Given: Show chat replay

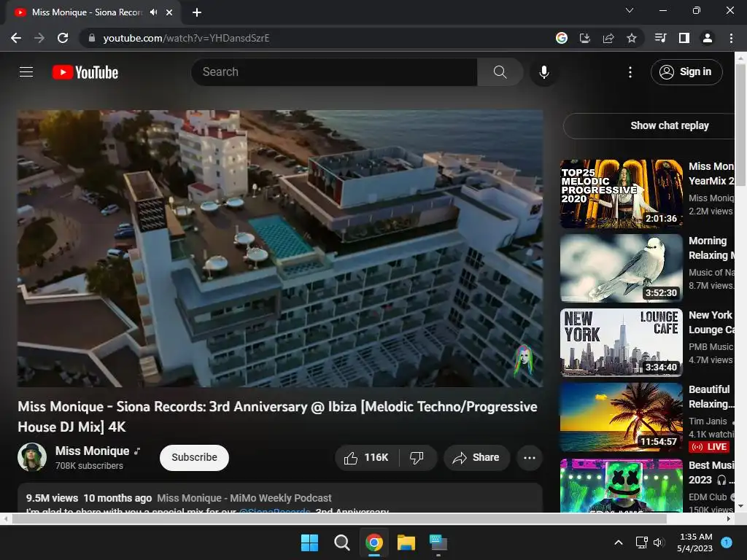Looking at the screenshot, I should coord(649,125).
